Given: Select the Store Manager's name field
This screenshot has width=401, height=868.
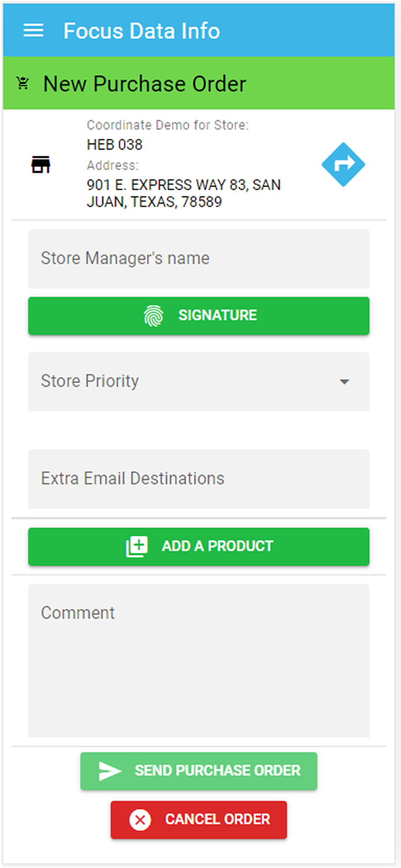Looking at the screenshot, I should [x=198, y=259].
